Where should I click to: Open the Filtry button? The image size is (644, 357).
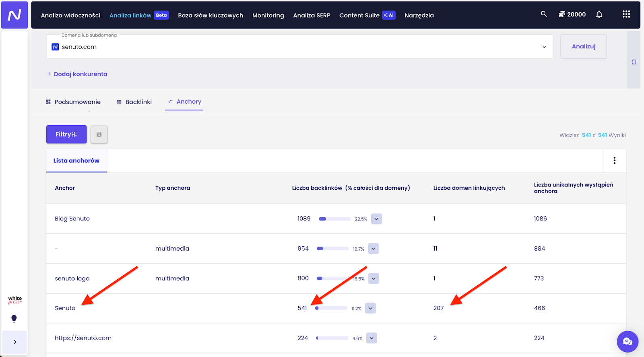tap(66, 134)
